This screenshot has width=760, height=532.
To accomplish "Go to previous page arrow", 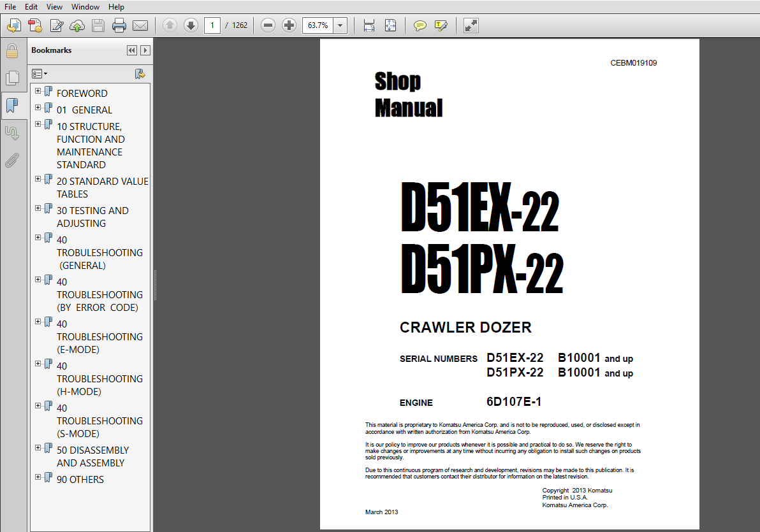I will 170,25.
